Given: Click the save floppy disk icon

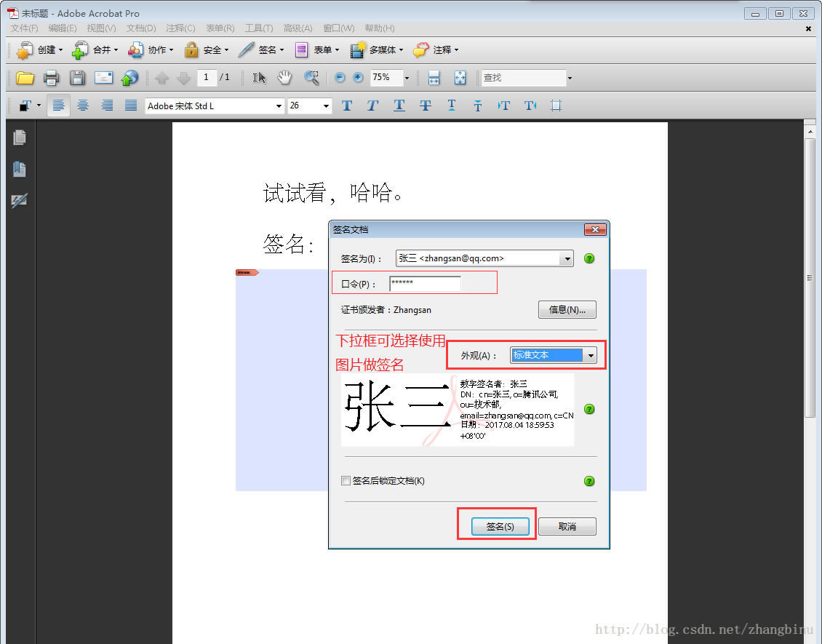Looking at the screenshot, I should tap(78, 78).
